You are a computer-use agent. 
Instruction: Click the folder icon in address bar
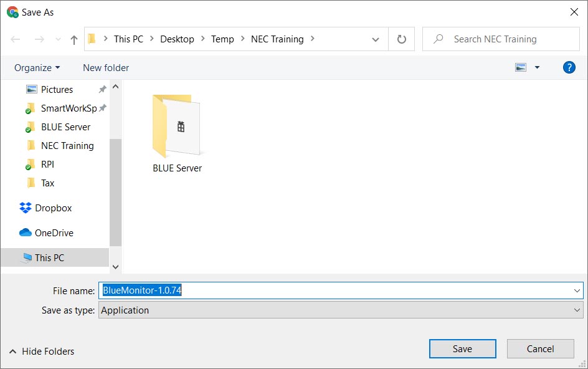pos(92,39)
